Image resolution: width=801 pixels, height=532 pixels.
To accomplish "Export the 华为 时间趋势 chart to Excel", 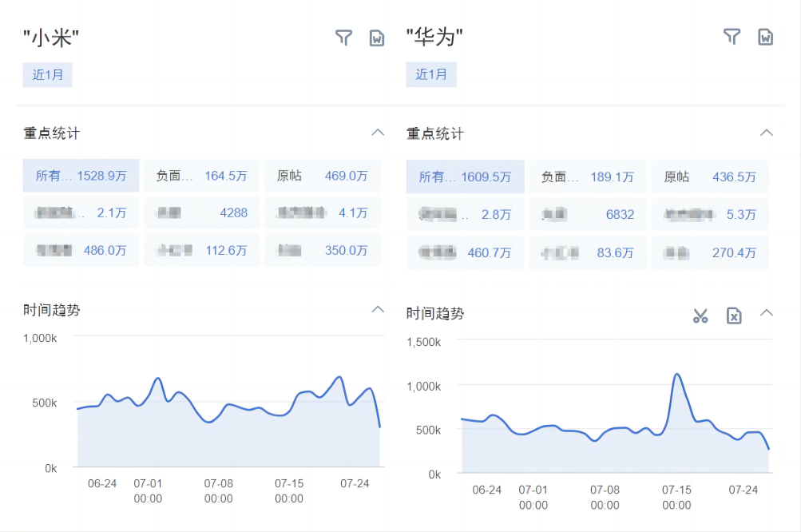I will (x=734, y=316).
